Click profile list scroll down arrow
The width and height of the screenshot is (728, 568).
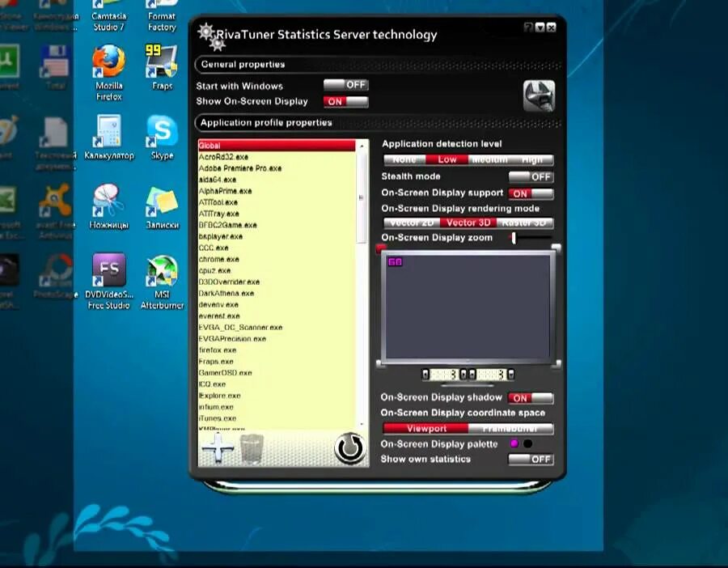click(362, 425)
